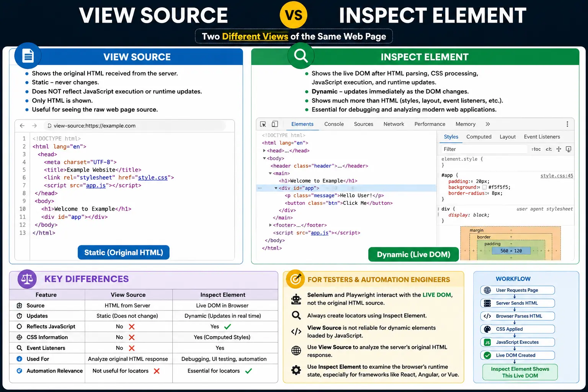Click the ellipsis beside the div id="app" row
Viewport: 588px width, 392px height.
260,188
